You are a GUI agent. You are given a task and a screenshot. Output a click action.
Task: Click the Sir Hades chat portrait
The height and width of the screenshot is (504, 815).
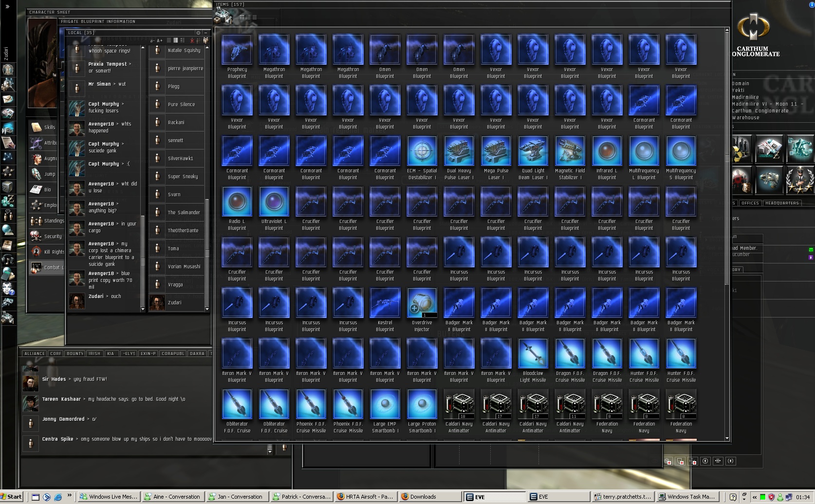click(x=30, y=383)
